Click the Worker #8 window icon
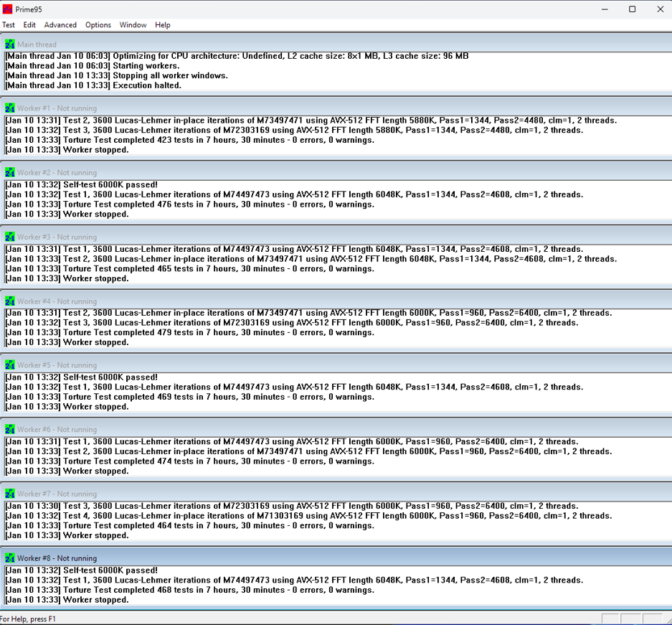Screen dimensions: 672x625 (10, 558)
